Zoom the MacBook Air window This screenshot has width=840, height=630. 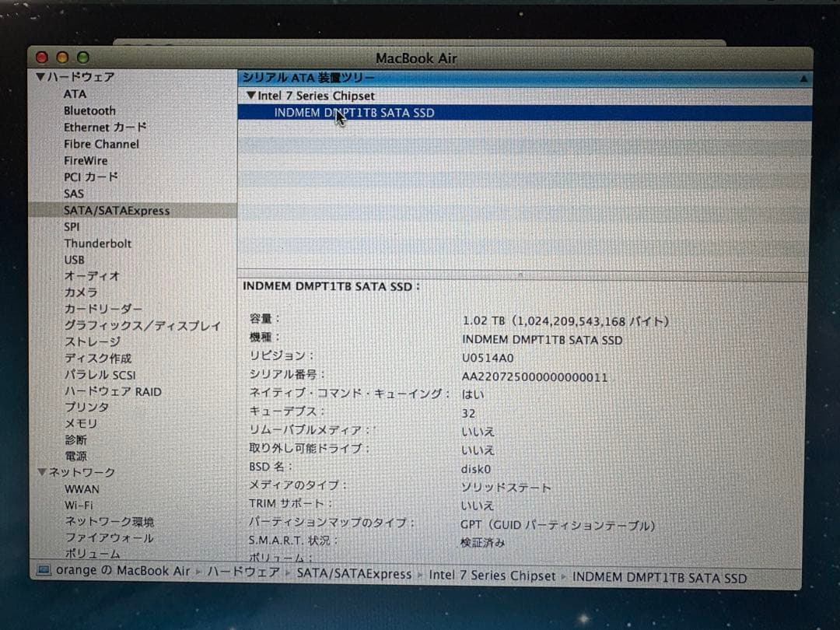coord(83,58)
